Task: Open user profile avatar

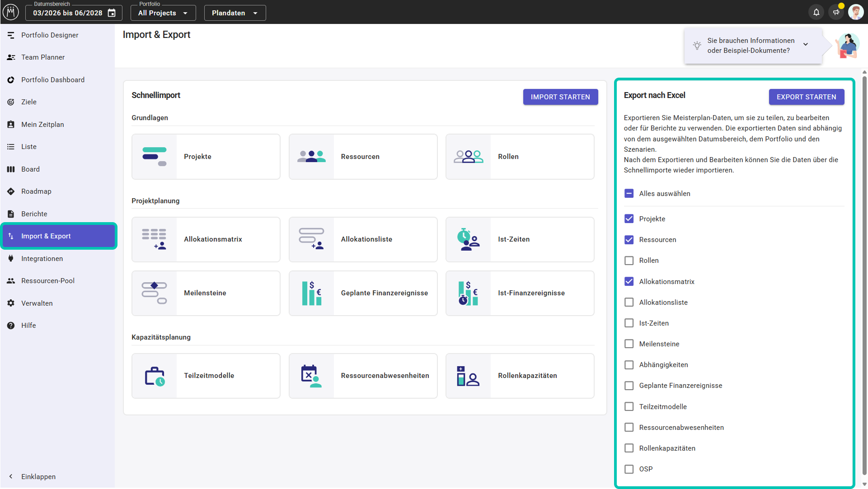Action: pos(856,12)
